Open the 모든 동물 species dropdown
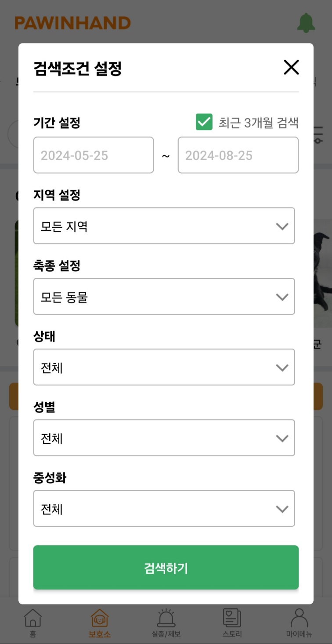332x644 pixels. click(x=164, y=296)
